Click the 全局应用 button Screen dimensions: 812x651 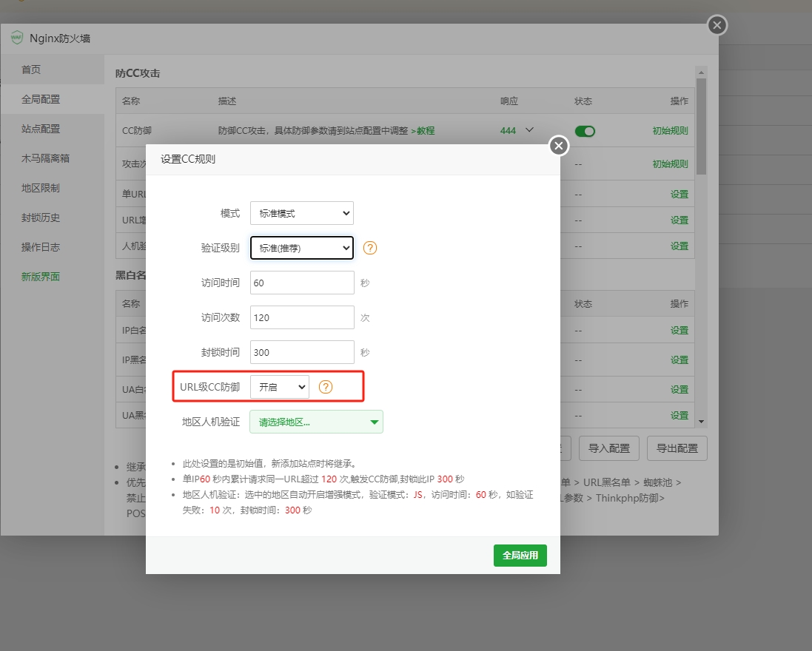(520, 556)
